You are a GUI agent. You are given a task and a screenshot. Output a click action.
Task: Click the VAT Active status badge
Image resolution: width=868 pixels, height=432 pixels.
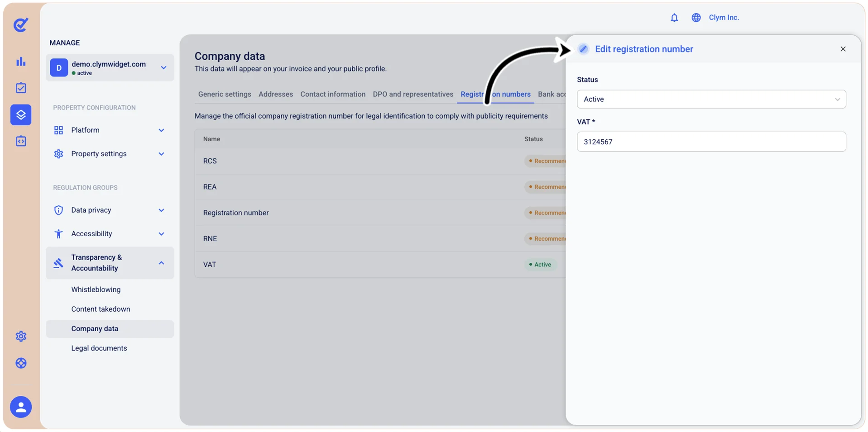(540, 265)
